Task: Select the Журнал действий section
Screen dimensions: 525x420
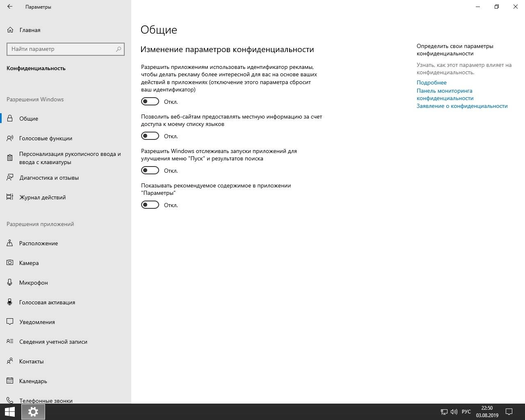Action: coord(66,197)
